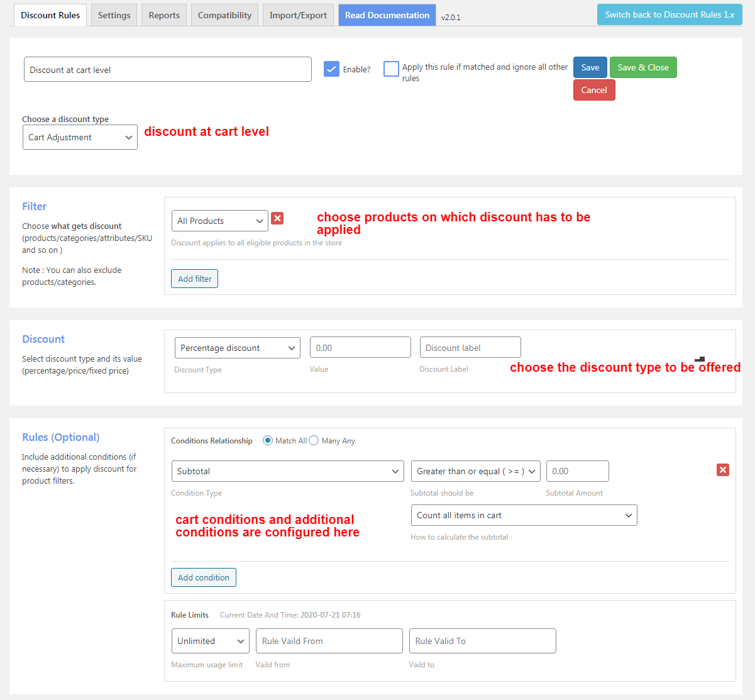
Task: Open the Percentage discount type dropdown
Action: [238, 348]
